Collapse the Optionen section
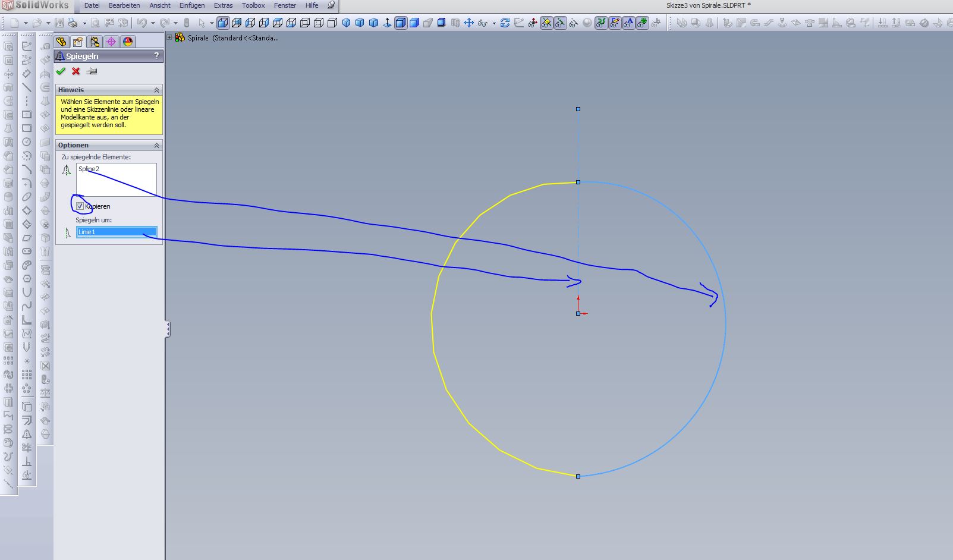The width and height of the screenshot is (953, 560). 156,145
